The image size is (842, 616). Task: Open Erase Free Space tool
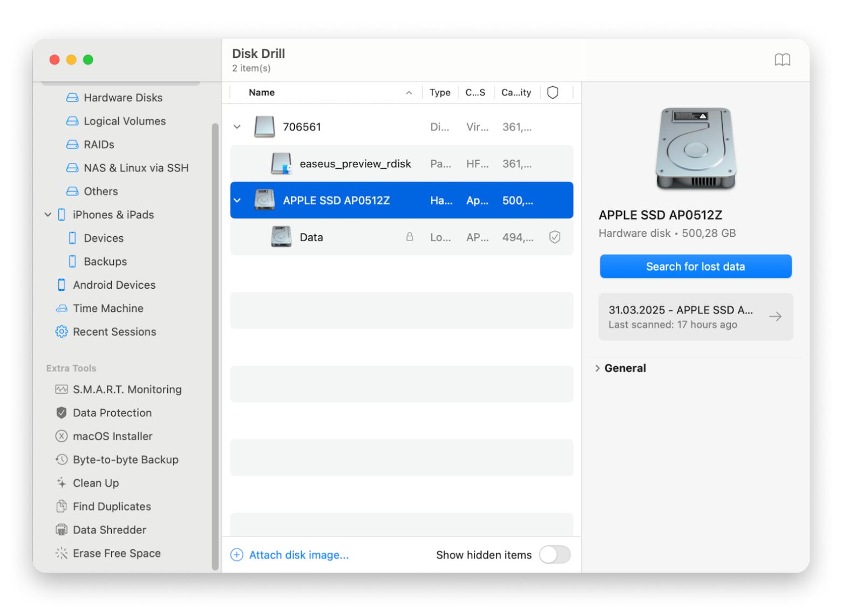pos(117,553)
